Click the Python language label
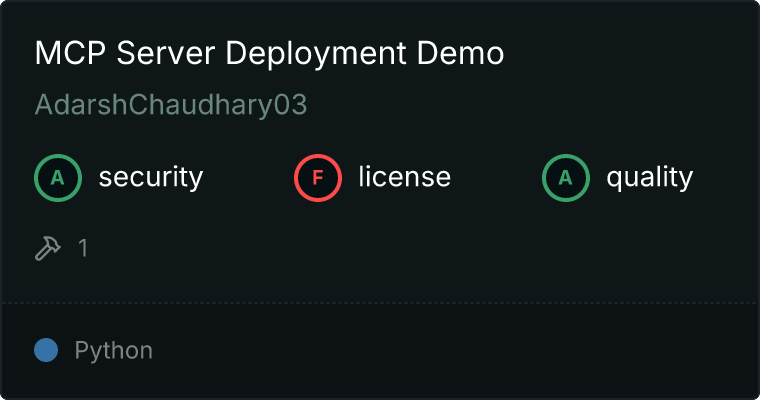760x400 pixels. click(113, 351)
